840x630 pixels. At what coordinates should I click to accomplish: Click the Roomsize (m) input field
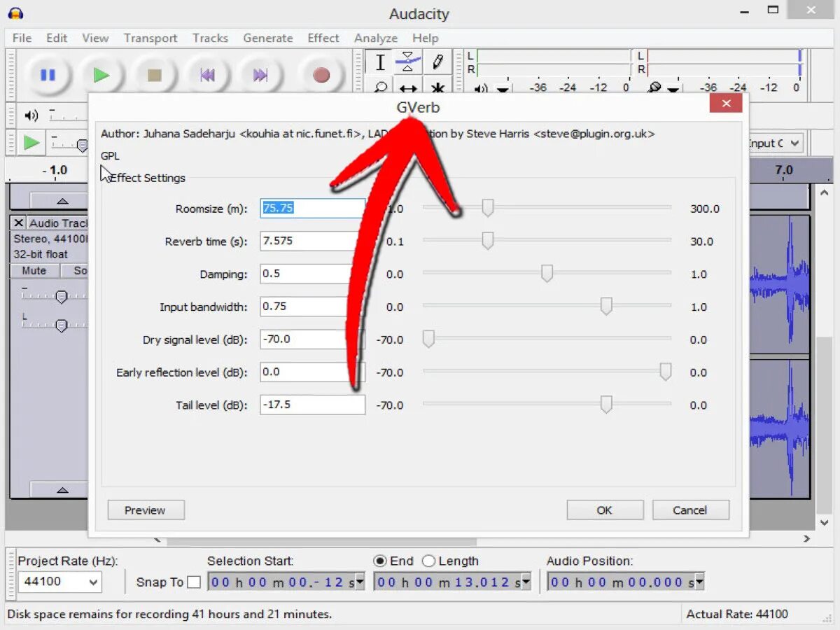coord(312,208)
